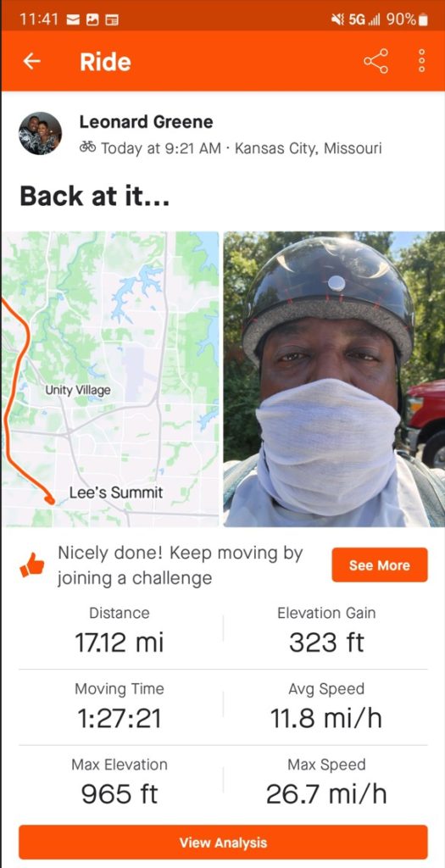Screen dimensions: 445x868
Task: Select the Max Speed 26.7 mi/h stat
Action: pos(326,782)
